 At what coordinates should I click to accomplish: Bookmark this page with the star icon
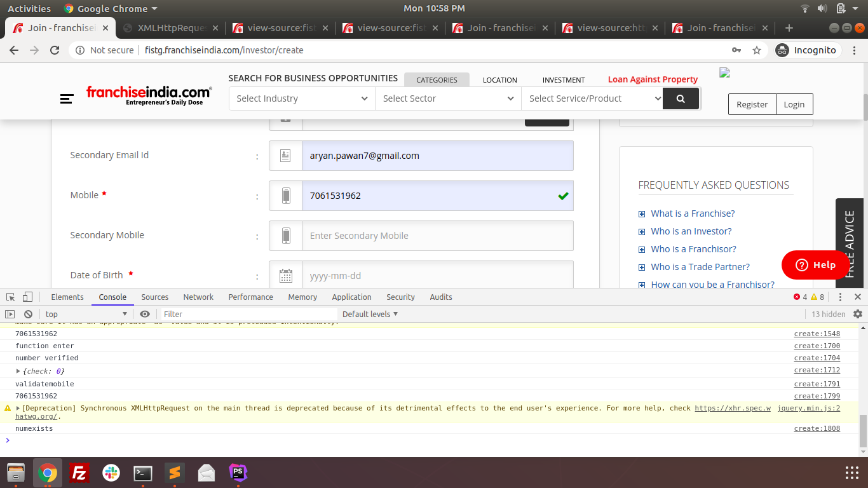[756, 50]
